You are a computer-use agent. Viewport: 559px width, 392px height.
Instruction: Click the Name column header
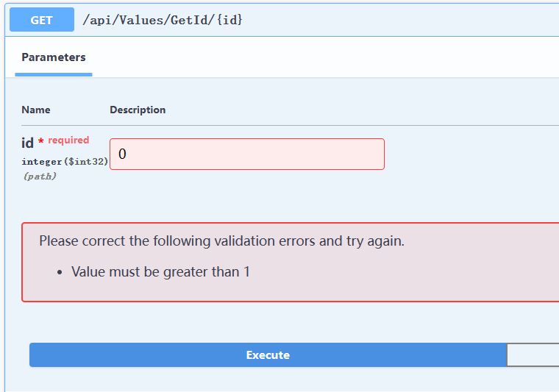[35, 110]
